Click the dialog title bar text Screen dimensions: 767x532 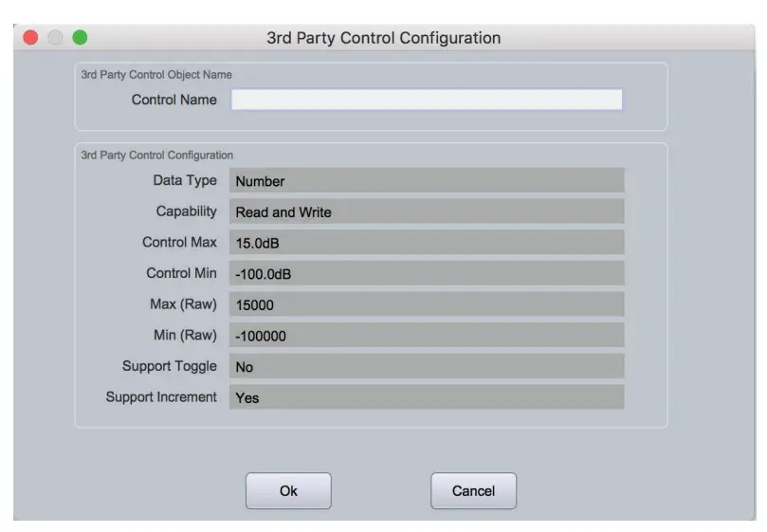[383, 38]
